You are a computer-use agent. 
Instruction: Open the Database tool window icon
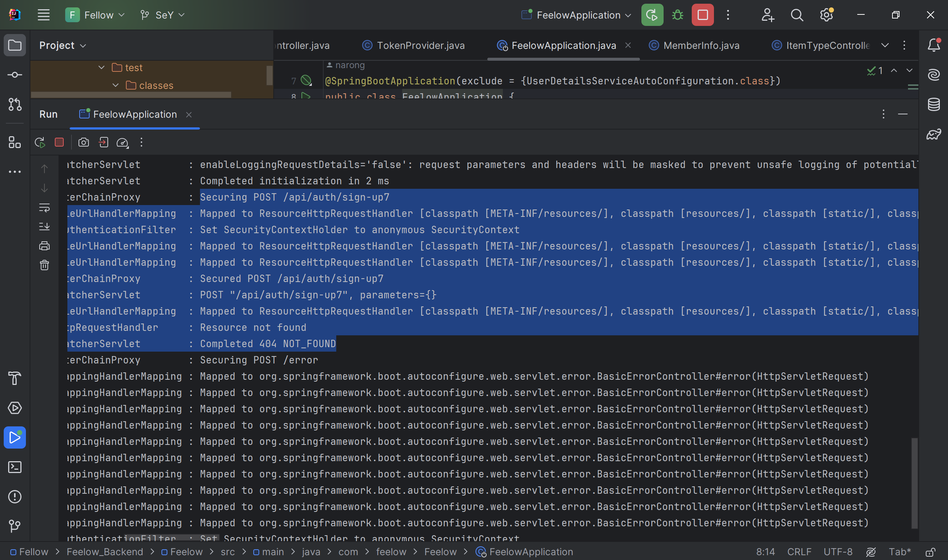click(934, 104)
